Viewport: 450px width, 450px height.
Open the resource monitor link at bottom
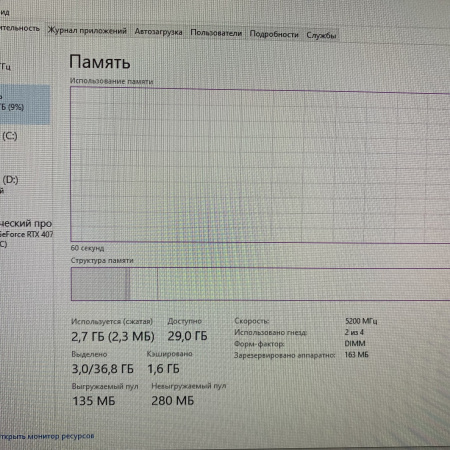point(47,436)
